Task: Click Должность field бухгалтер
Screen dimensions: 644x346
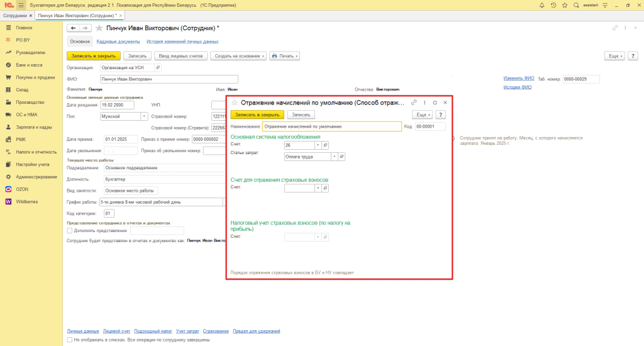Action: click(x=164, y=179)
